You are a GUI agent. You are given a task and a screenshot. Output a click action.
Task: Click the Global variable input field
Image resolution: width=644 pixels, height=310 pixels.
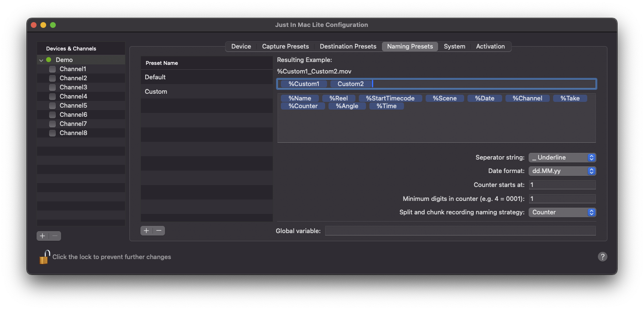[x=460, y=231]
